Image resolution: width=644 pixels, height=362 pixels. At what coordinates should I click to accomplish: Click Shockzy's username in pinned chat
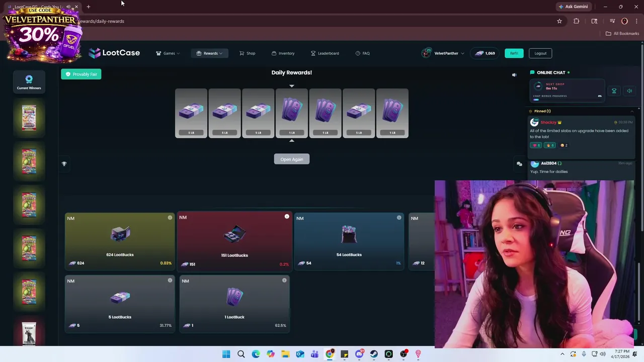(x=548, y=122)
